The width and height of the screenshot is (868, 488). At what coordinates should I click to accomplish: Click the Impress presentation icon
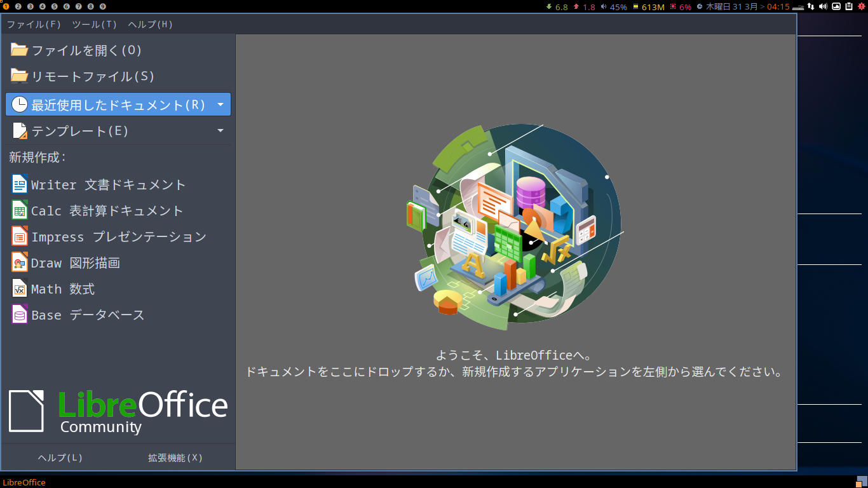coord(20,236)
